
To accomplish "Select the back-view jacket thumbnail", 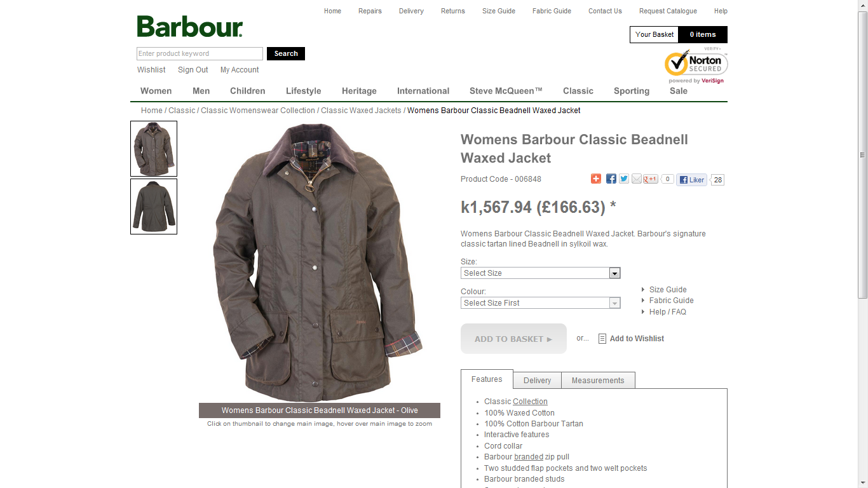I will pos(154,207).
